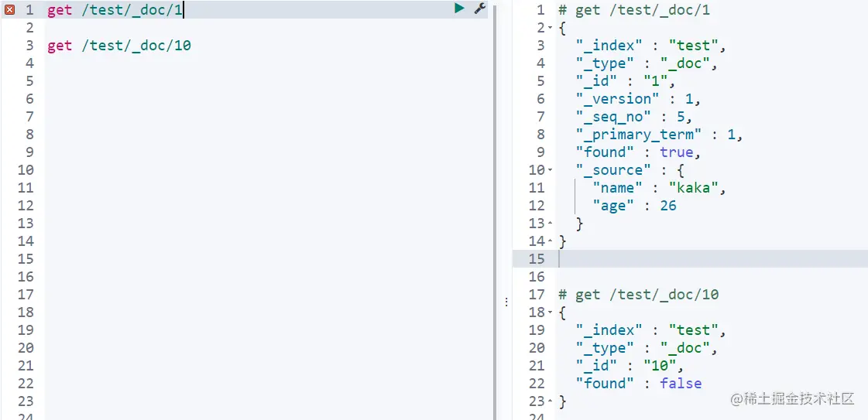Toggle fold arrow at output line 13
This screenshot has height=420, width=868.
click(x=551, y=224)
